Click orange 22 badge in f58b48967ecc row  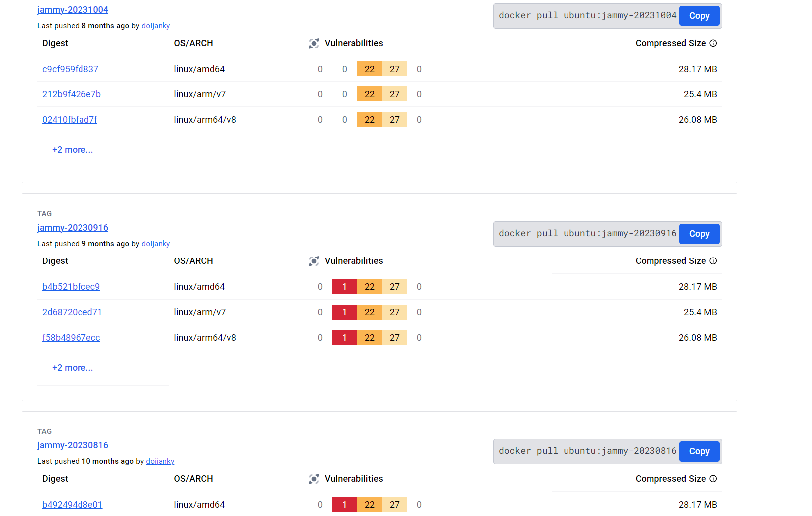click(370, 338)
